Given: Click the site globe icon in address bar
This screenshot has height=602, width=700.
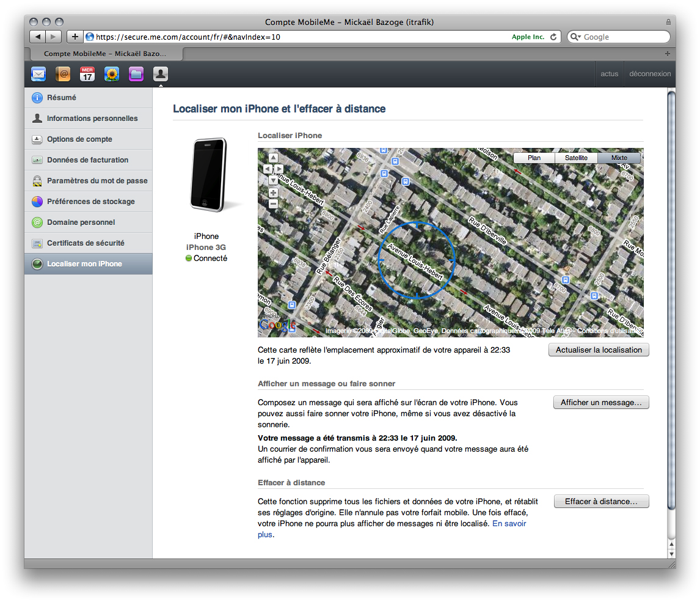Looking at the screenshot, I should pyautogui.click(x=90, y=37).
